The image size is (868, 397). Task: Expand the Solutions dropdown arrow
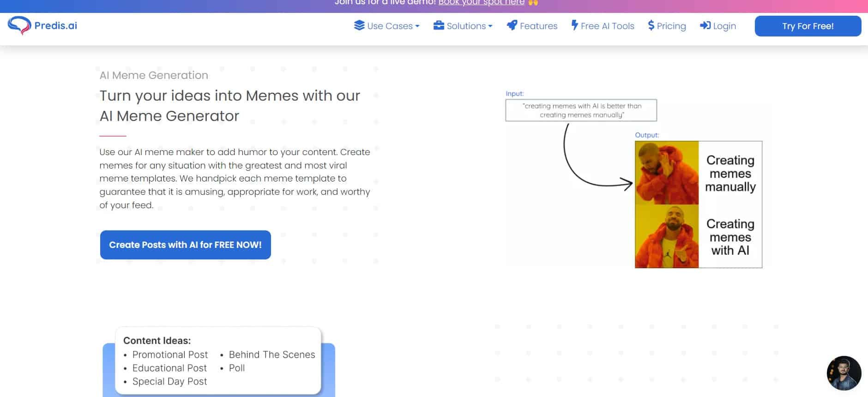[490, 26]
